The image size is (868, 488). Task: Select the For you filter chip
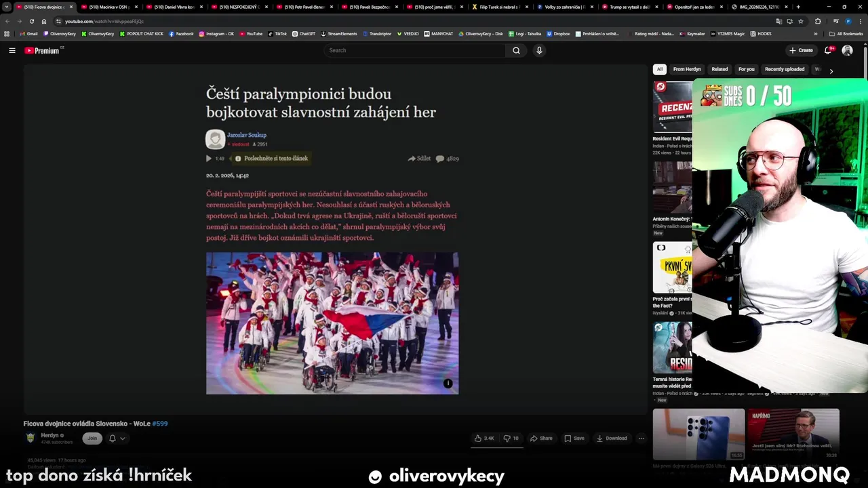coord(746,69)
